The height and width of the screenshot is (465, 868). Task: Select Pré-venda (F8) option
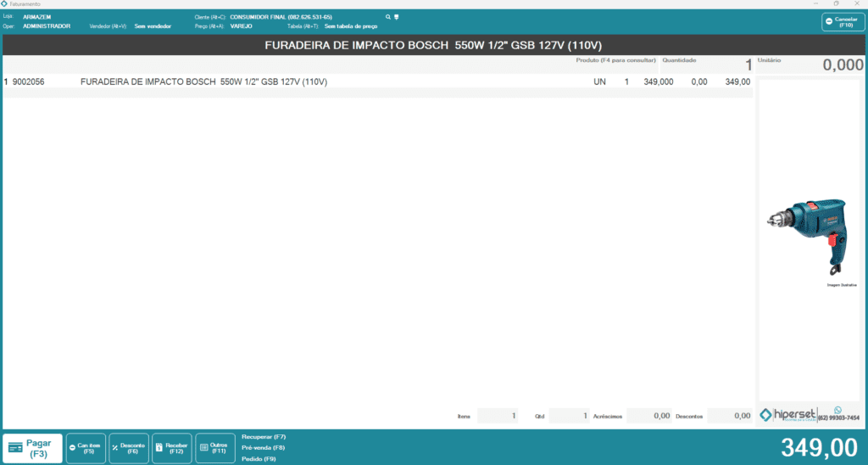coord(264,447)
